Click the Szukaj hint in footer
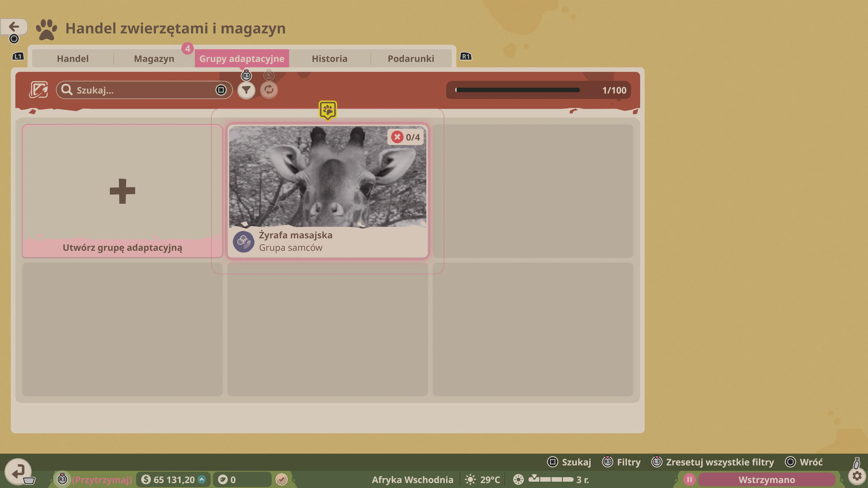 coord(569,462)
